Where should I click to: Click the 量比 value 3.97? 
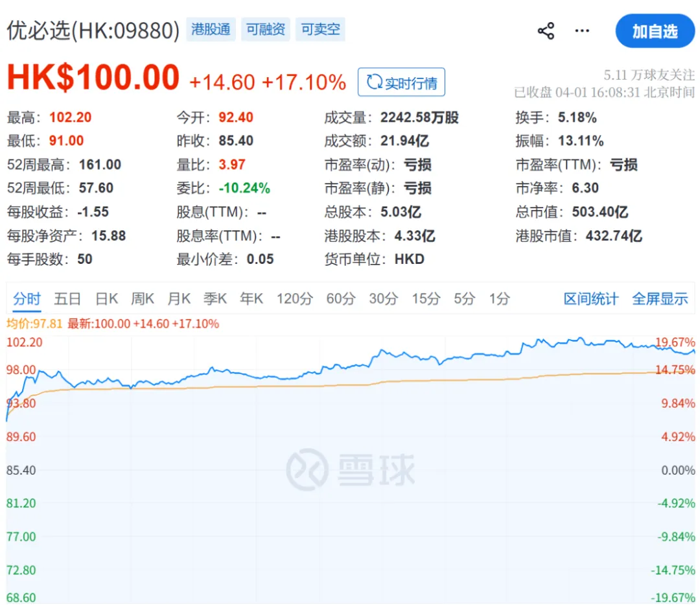[231, 164]
